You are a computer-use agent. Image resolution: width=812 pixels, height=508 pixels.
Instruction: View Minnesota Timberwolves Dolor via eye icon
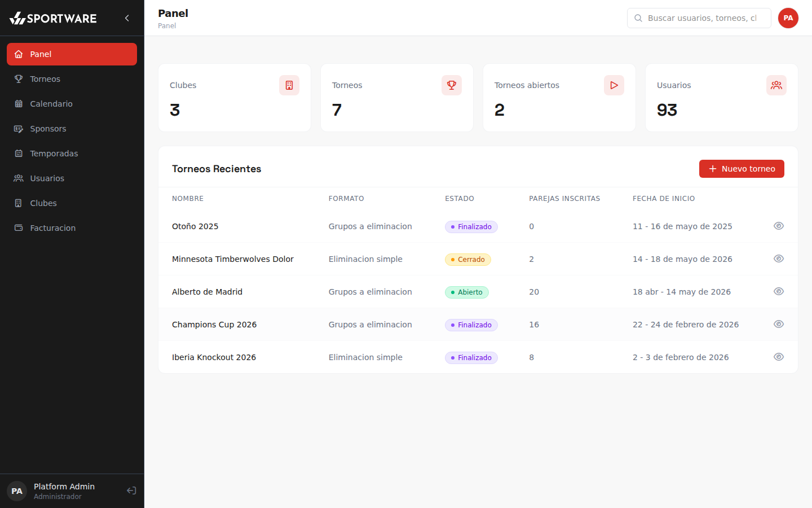pos(779,259)
